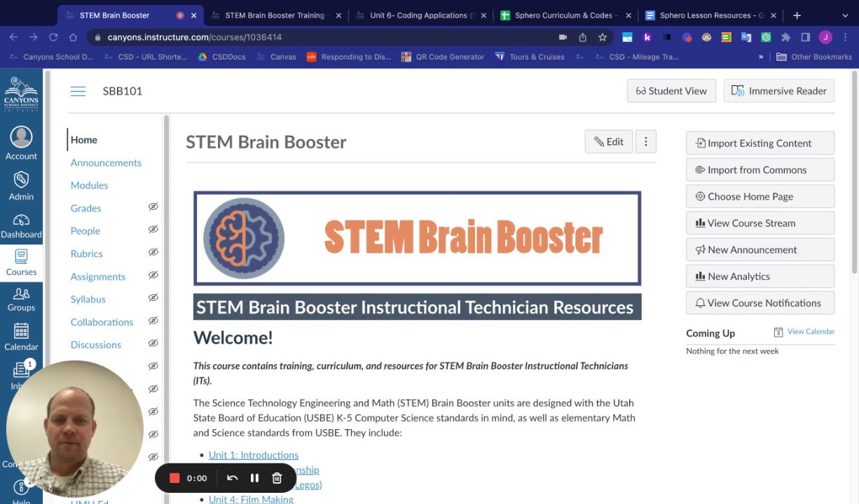
Task: Open the Calendar from the global navigation
Action: click(x=21, y=337)
